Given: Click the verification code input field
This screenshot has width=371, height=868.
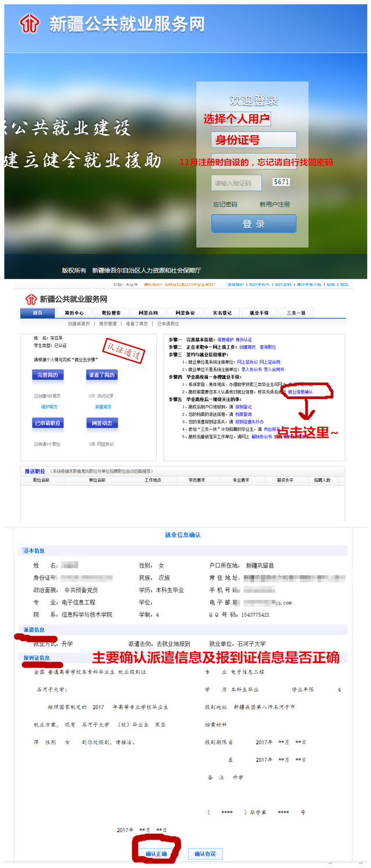Looking at the screenshot, I should (x=236, y=183).
